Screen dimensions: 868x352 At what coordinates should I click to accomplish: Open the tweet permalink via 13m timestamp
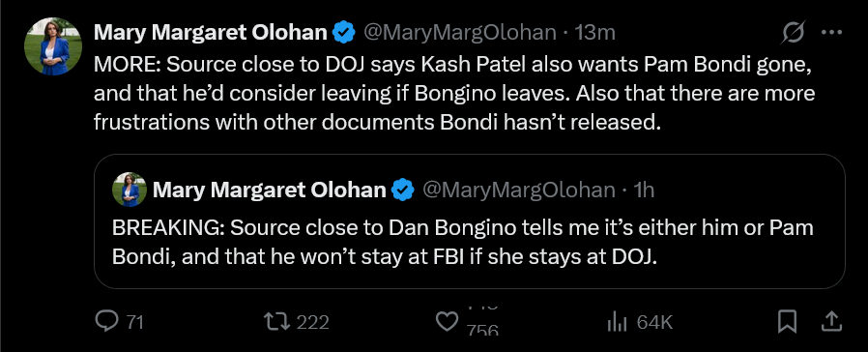[595, 33]
